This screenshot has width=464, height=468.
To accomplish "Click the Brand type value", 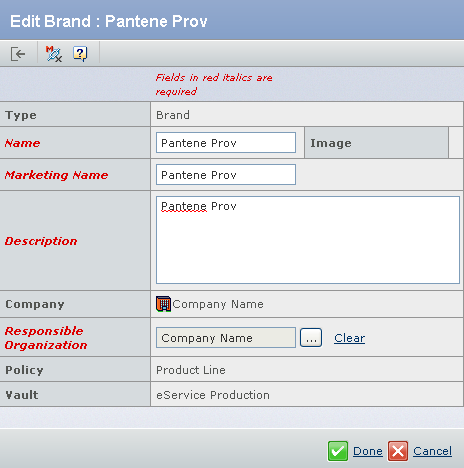I will click(173, 115).
